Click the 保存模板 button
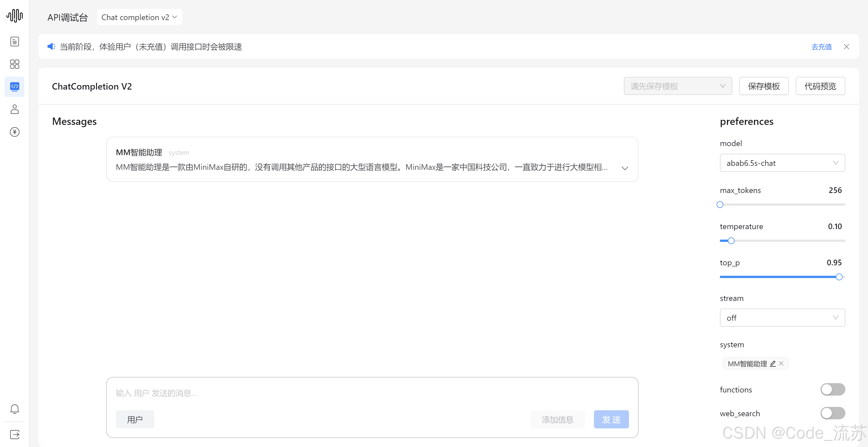This screenshot has width=868, height=447. [x=763, y=86]
